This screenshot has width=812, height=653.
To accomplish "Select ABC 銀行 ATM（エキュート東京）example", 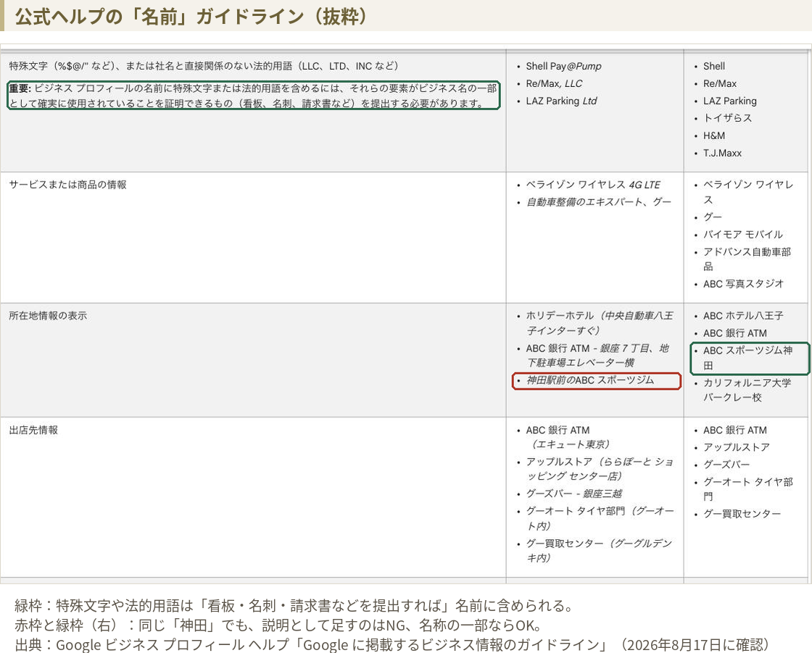I will [568, 437].
